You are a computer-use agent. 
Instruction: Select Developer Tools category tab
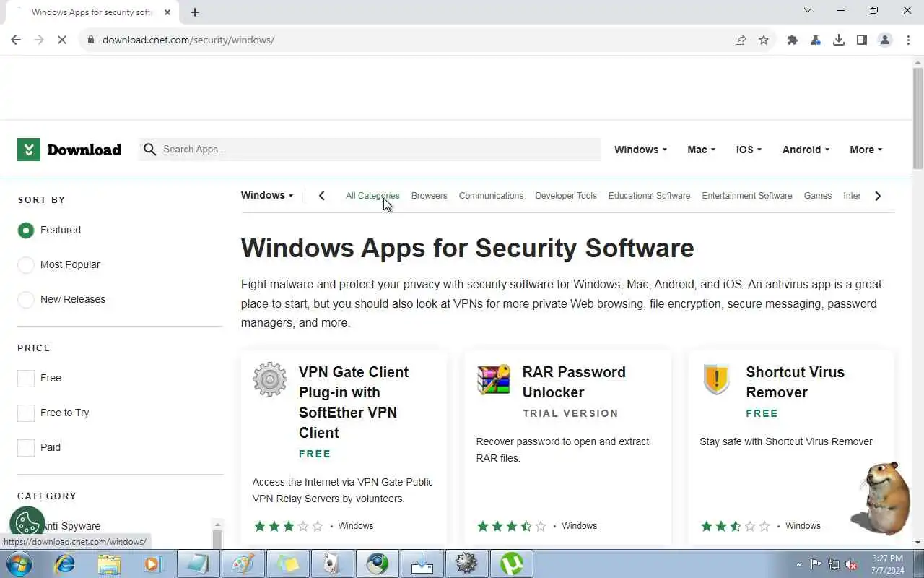coord(566,196)
